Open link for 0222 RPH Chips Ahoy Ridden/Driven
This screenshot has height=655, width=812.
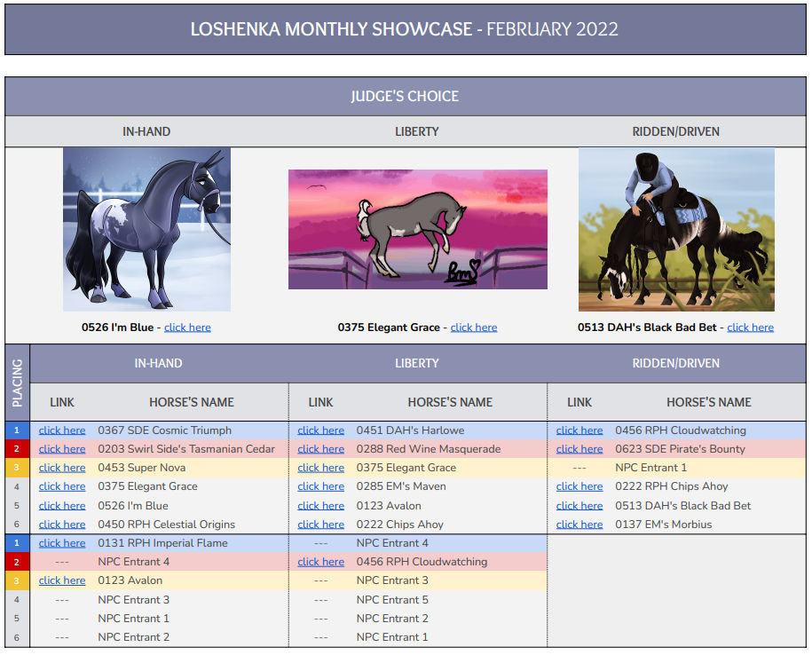pyautogui.click(x=579, y=486)
